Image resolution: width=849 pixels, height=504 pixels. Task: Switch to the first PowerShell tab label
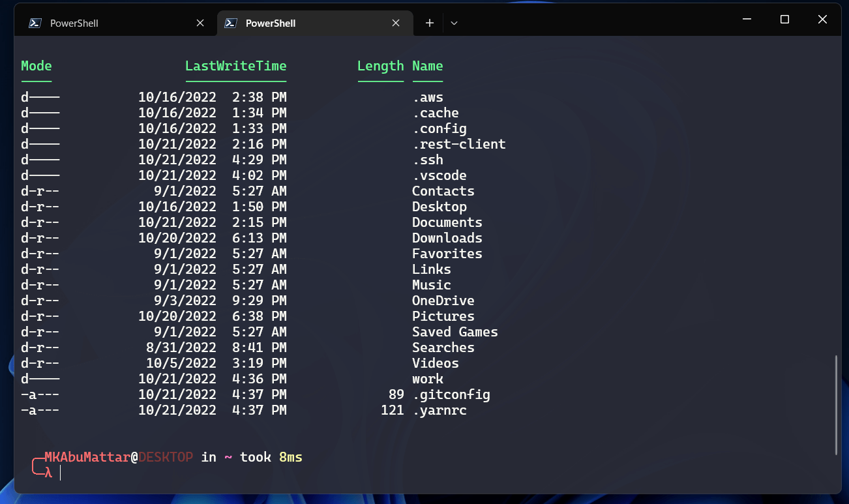pos(74,23)
